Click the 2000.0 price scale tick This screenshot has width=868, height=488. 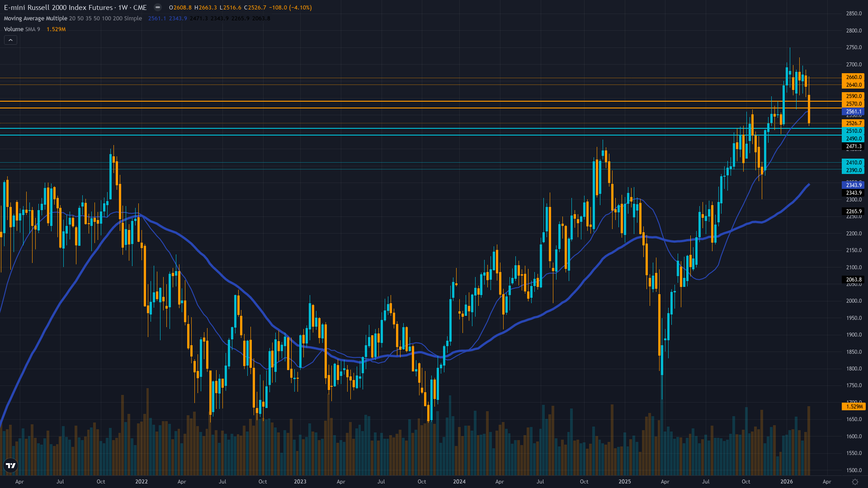[x=854, y=301]
